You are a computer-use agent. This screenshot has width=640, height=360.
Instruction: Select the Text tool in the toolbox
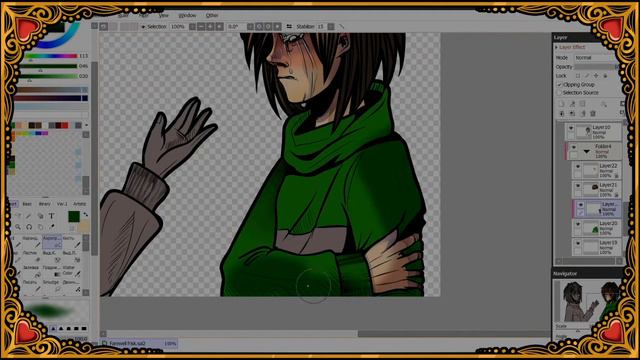(52, 216)
